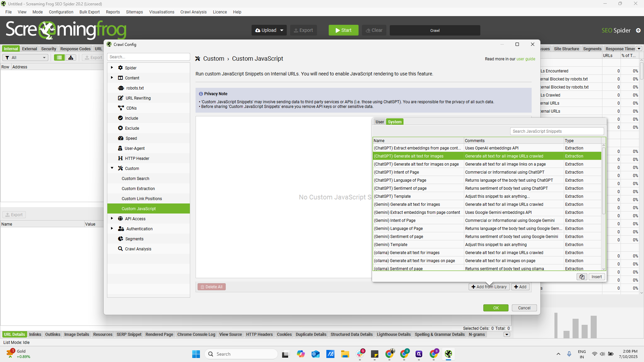This screenshot has width=644, height=362.
Task: Click the robots.txt robot icon in sidebar
Action: point(121,88)
